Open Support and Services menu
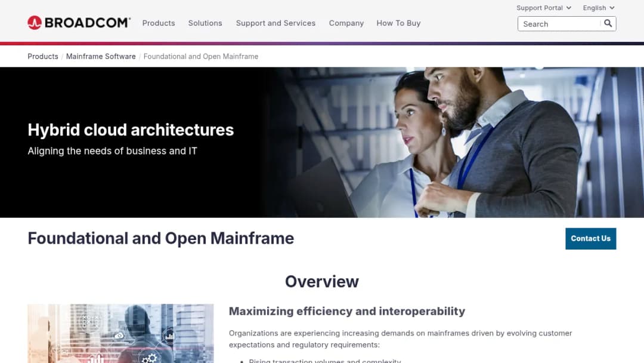The image size is (644, 363). click(275, 23)
